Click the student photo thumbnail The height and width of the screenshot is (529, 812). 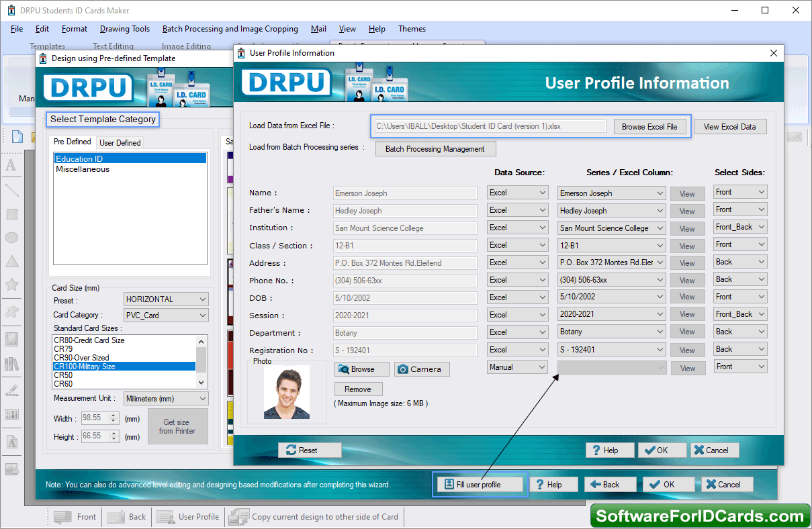(x=287, y=393)
